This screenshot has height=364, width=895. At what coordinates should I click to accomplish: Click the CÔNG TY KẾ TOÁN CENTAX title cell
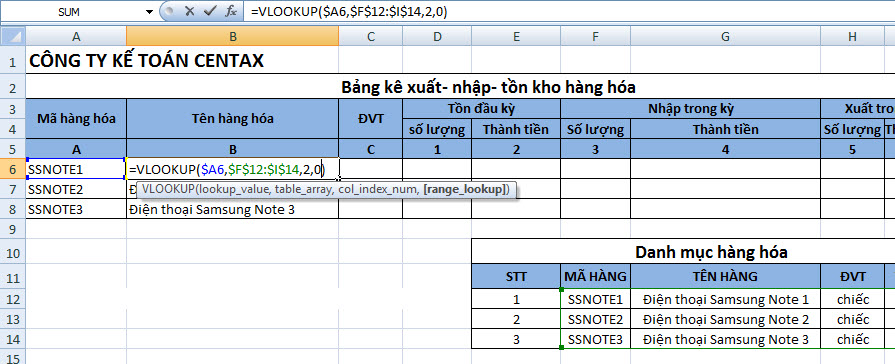146,60
